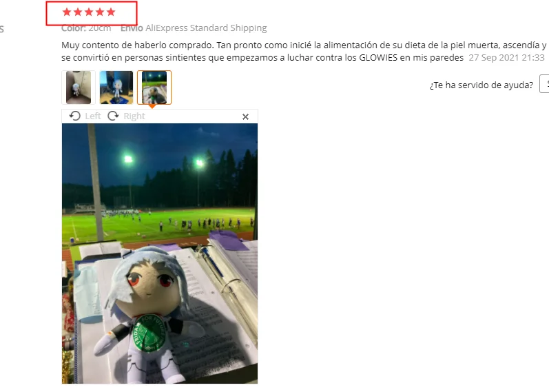Click the rotate left arrow icon
Image resolution: width=549 pixels, height=392 pixels.
74,116
